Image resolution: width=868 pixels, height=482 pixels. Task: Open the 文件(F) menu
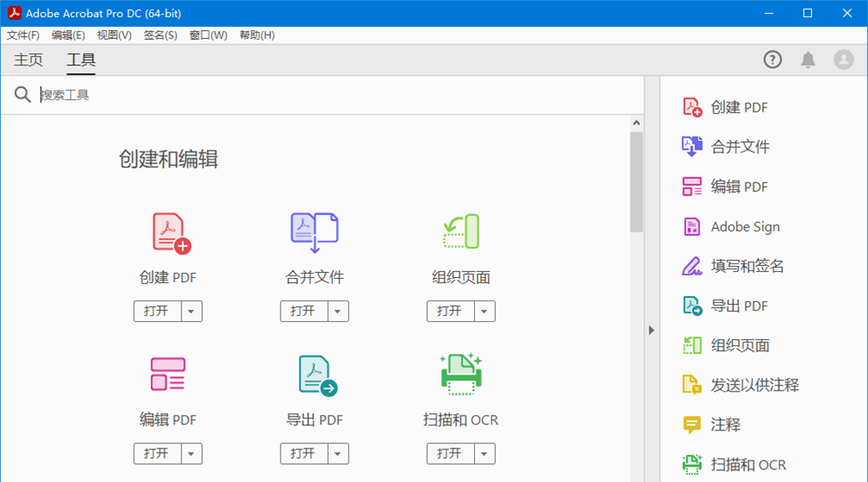[x=23, y=35]
